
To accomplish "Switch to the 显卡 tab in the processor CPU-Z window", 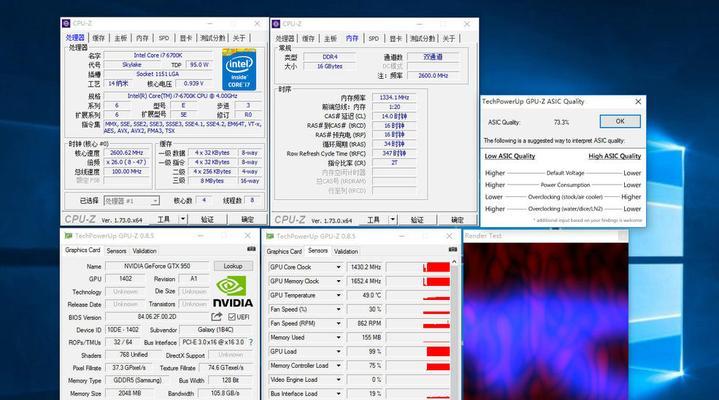I will pyautogui.click(x=186, y=38).
